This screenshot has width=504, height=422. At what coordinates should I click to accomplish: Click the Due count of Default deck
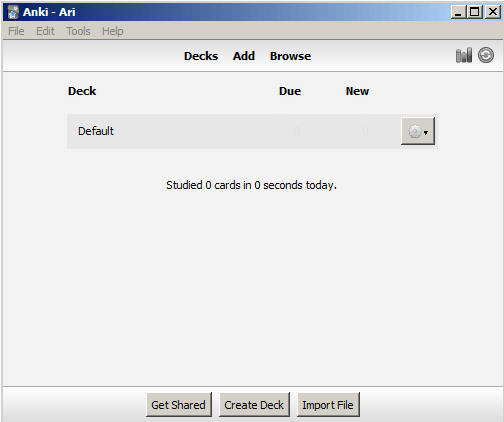(x=297, y=131)
